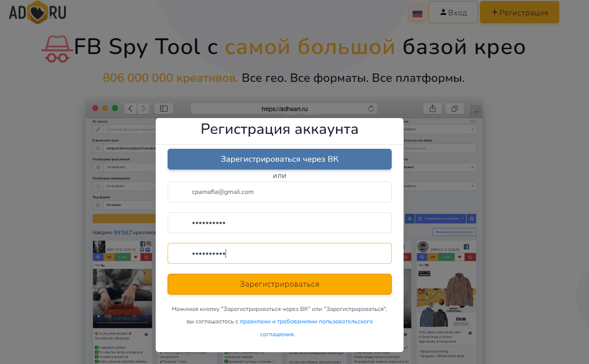Viewport: 589px width, 364px height.
Task: Click the 806 000 000 креативов text
Action: coord(171,78)
